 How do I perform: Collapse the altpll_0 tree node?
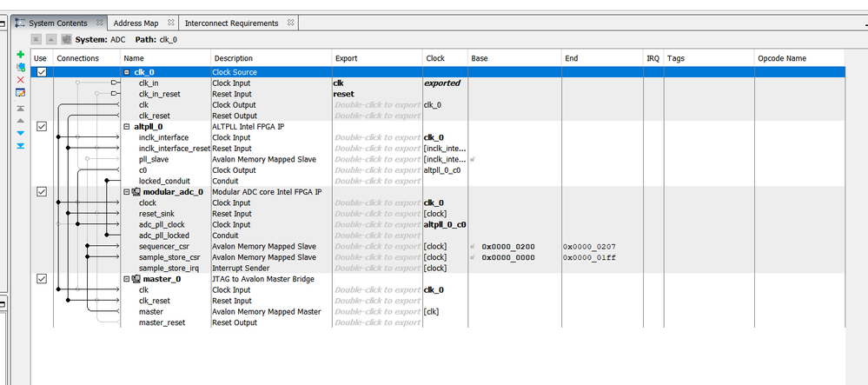[x=127, y=126]
